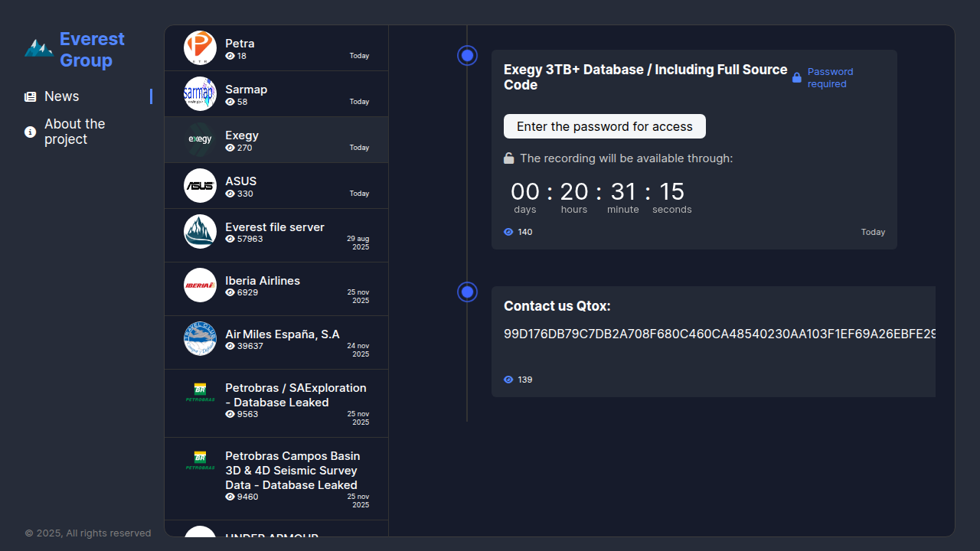Open Petrobras Campos Basin Seismic Survey entry
This screenshot has width=980, height=551.
point(291,471)
